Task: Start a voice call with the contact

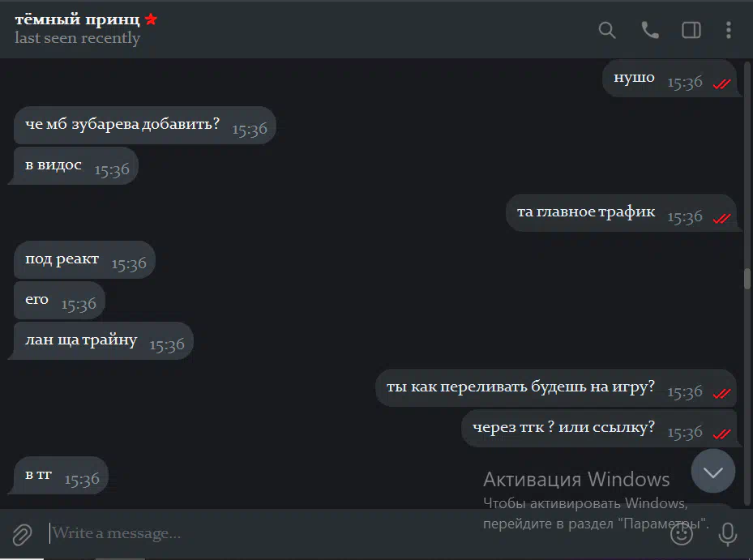Action: [x=650, y=30]
